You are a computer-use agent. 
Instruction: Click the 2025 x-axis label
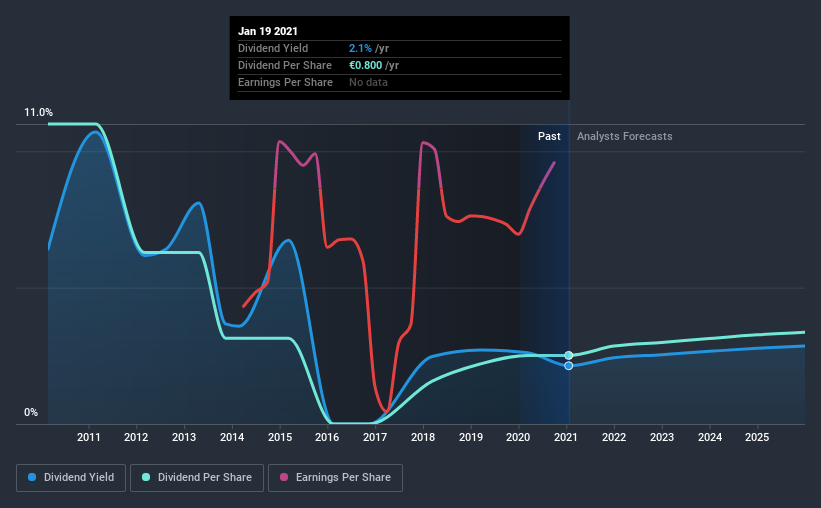click(757, 437)
